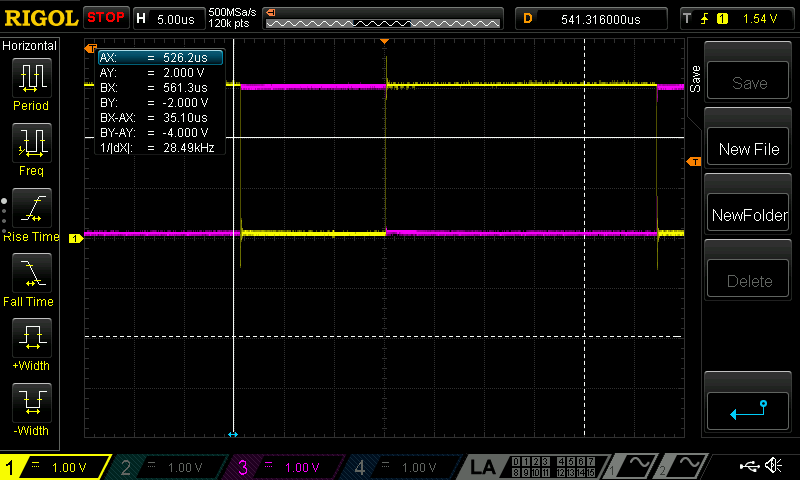Click the 1/|dX| value 28.49kHz

click(188, 148)
